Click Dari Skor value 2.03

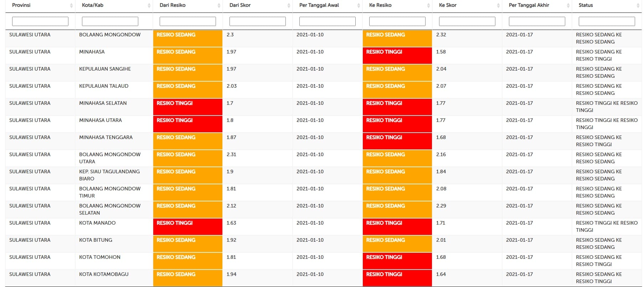pos(232,86)
